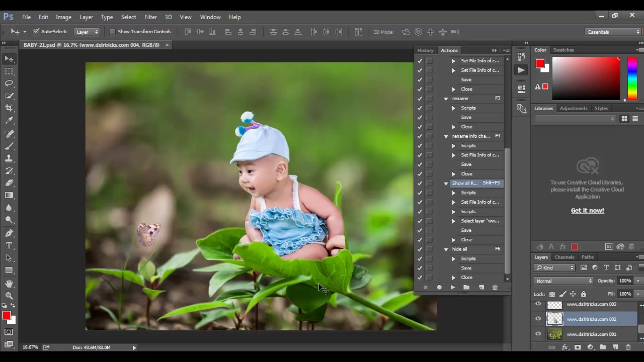
Task: Open the Layer menu
Action: pos(86,17)
